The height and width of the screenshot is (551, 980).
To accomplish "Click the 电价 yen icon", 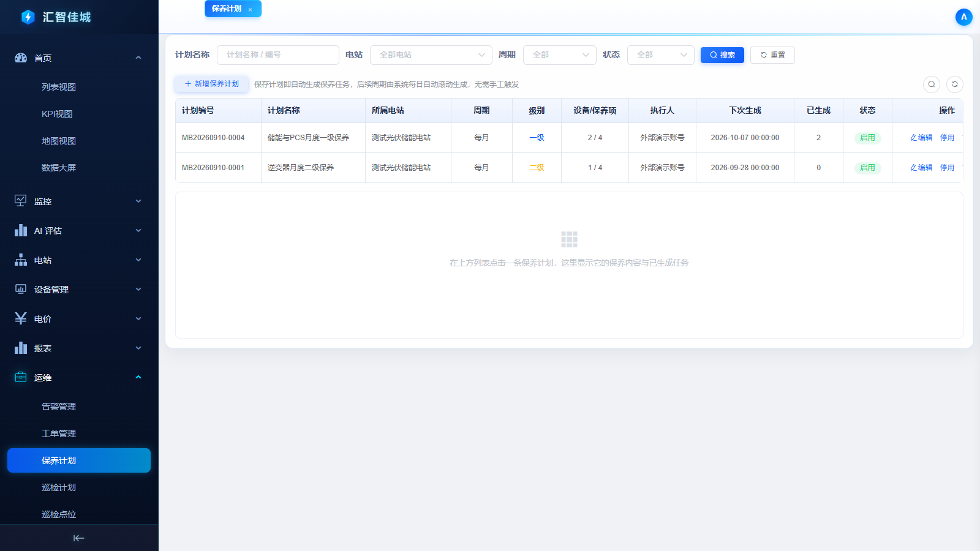I will pyautogui.click(x=21, y=318).
